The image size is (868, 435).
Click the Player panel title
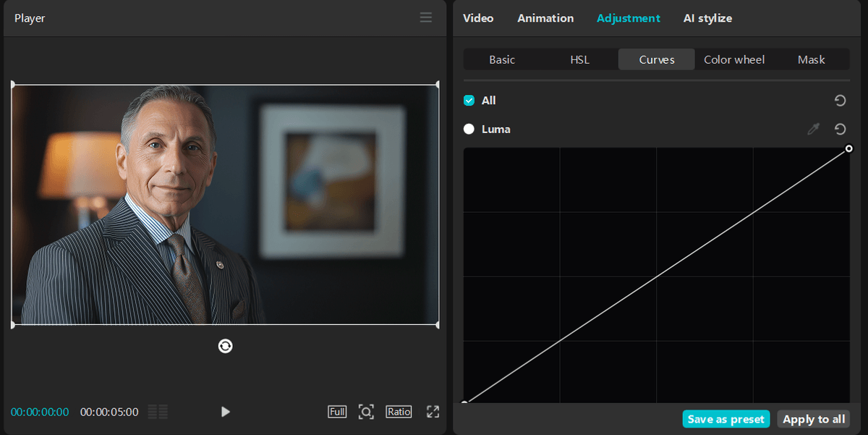tap(30, 18)
